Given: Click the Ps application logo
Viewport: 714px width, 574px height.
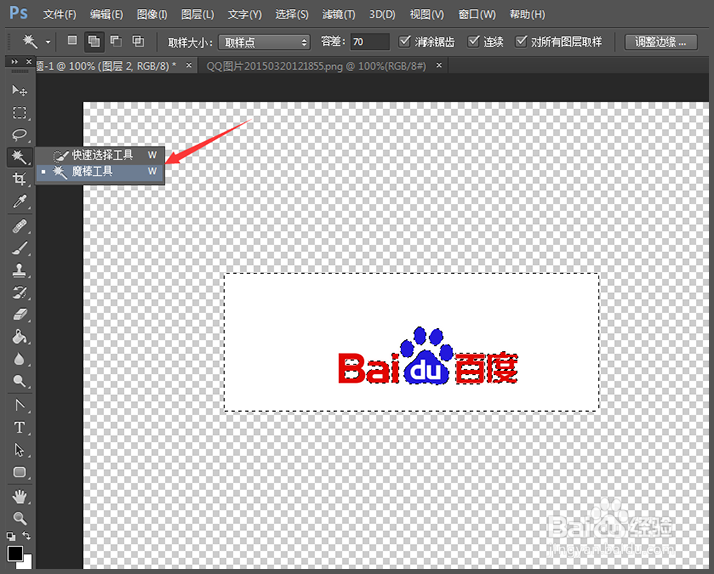Looking at the screenshot, I should click(18, 13).
